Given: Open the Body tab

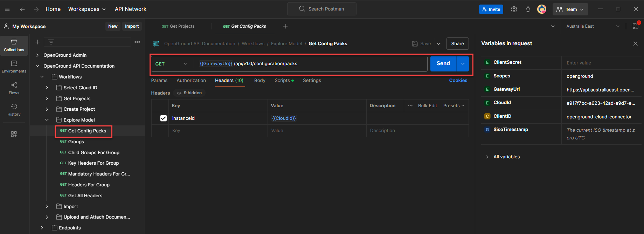Looking at the screenshot, I should pos(260,81).
